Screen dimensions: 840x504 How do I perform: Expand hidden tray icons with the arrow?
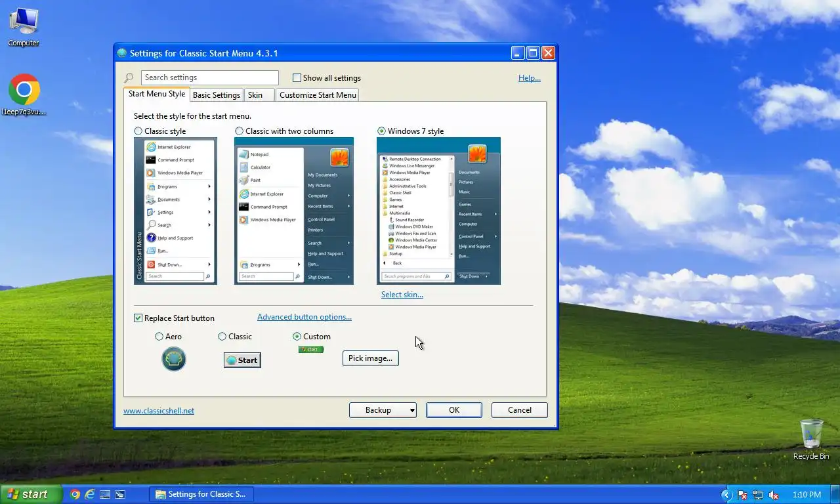click(726, 495)
